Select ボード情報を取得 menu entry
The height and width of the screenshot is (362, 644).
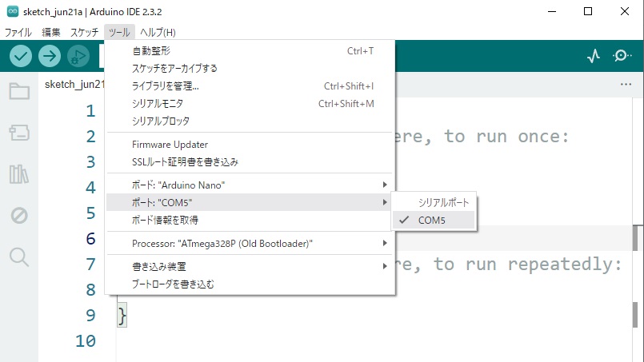[250, 220]
